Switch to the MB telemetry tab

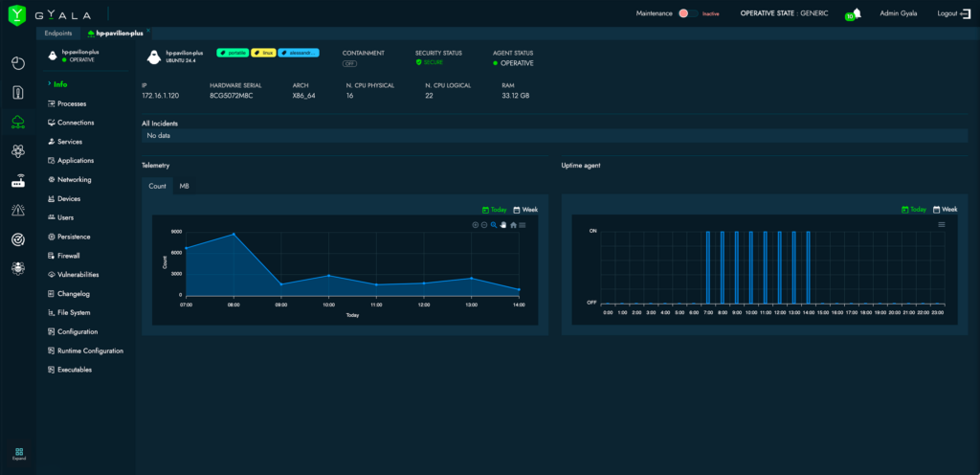point(185,186)
